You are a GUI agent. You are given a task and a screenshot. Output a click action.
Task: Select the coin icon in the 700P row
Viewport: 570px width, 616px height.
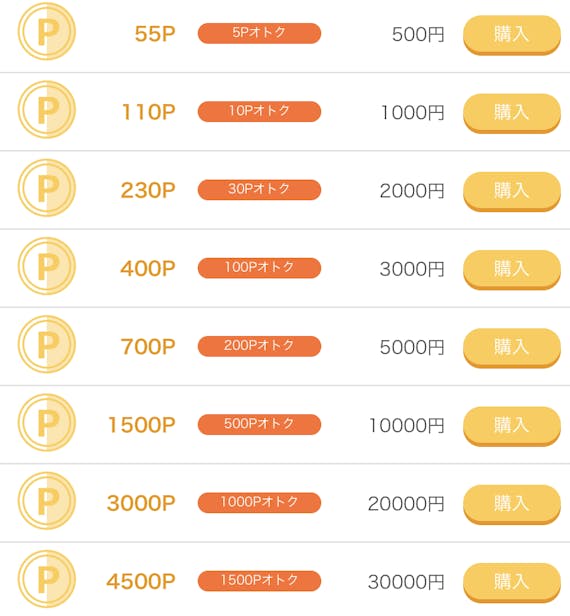click(47, 344)
